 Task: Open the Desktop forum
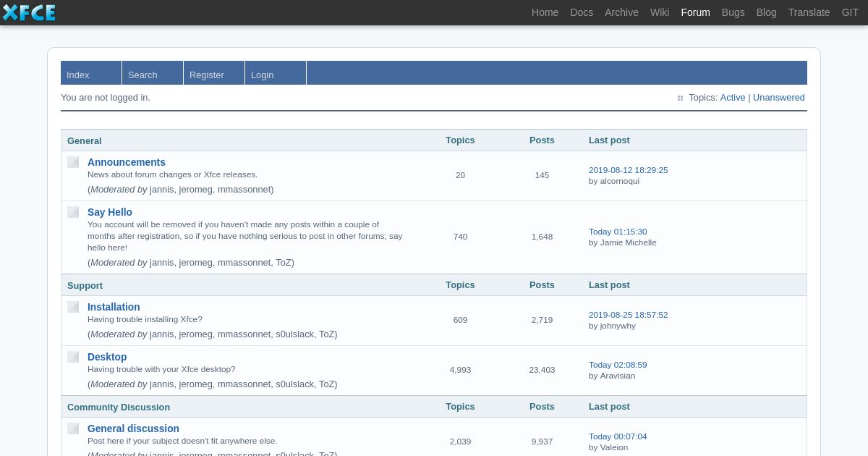point(107,357)
